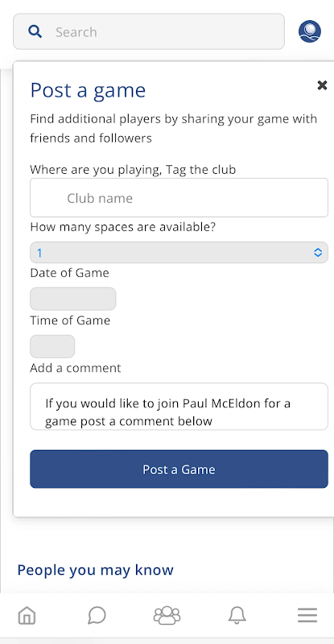View notifications via the bell icon
This screenshot has width=334, height=644.
click(x=237, y=615)
